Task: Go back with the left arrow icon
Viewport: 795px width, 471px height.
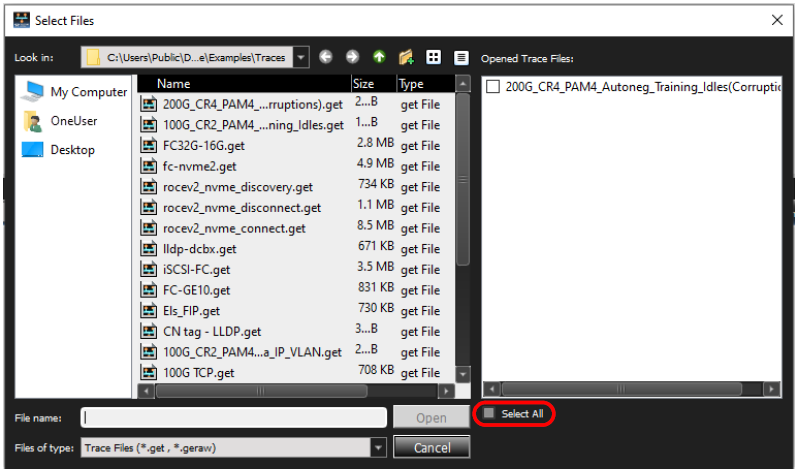Action: click(x=326, y=57)
